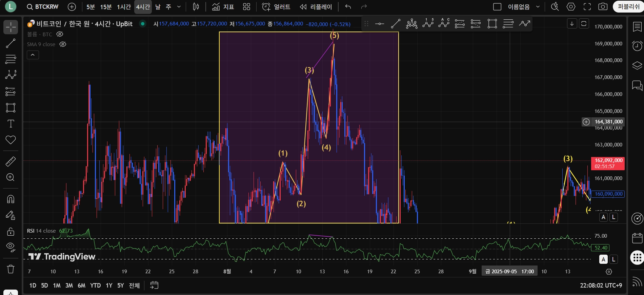Activate the magnet snap mode

(11, 199)
